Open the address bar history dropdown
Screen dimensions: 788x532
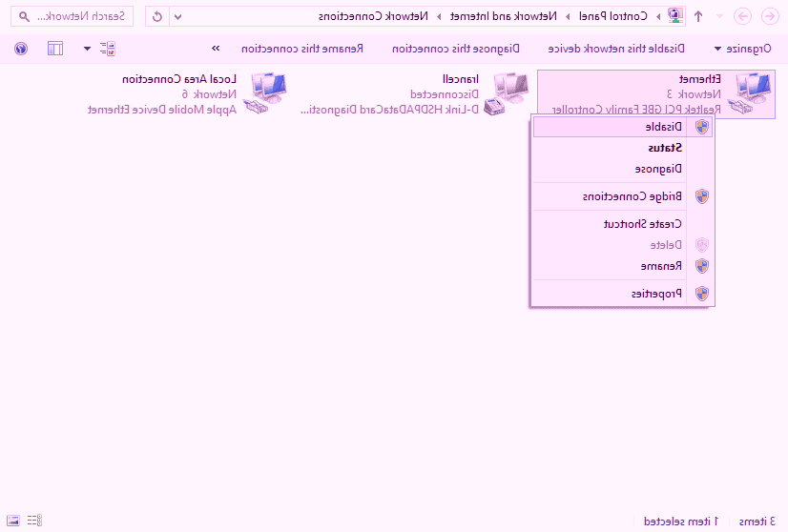point(176,16)
